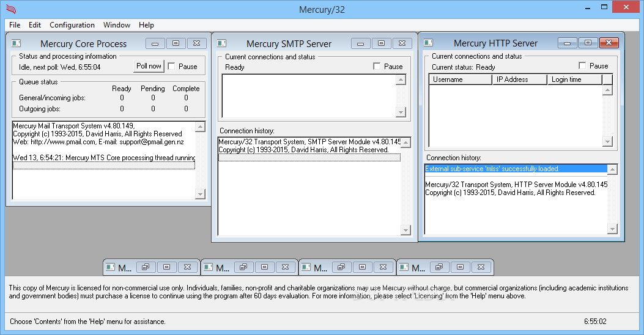The width and height of the screenshot is (644, 335).
Task: Minimize the Mercury HTTP Server window
Action: pyautogui.click(x=568, y=43)
